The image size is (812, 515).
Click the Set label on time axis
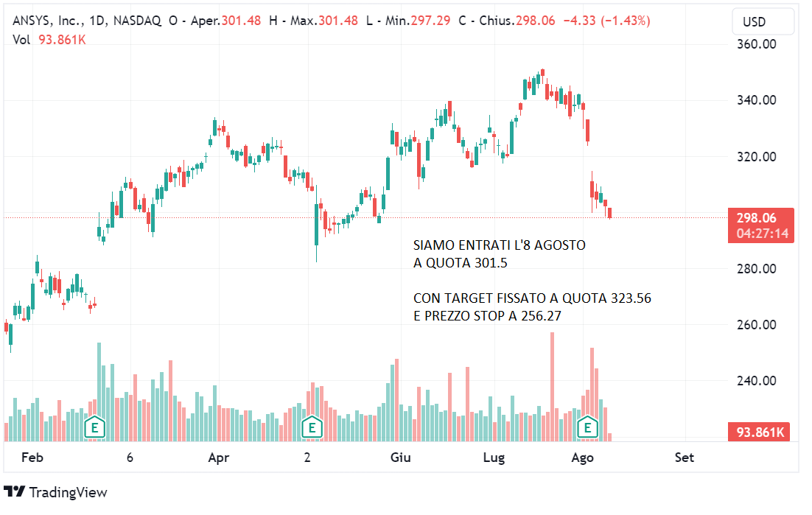click(685, 458)
